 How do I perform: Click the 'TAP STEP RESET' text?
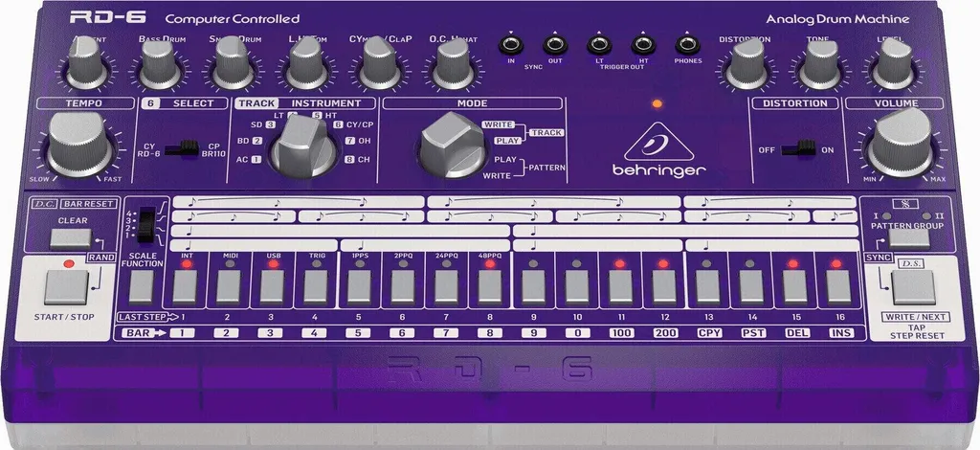(x=917, y=332)
